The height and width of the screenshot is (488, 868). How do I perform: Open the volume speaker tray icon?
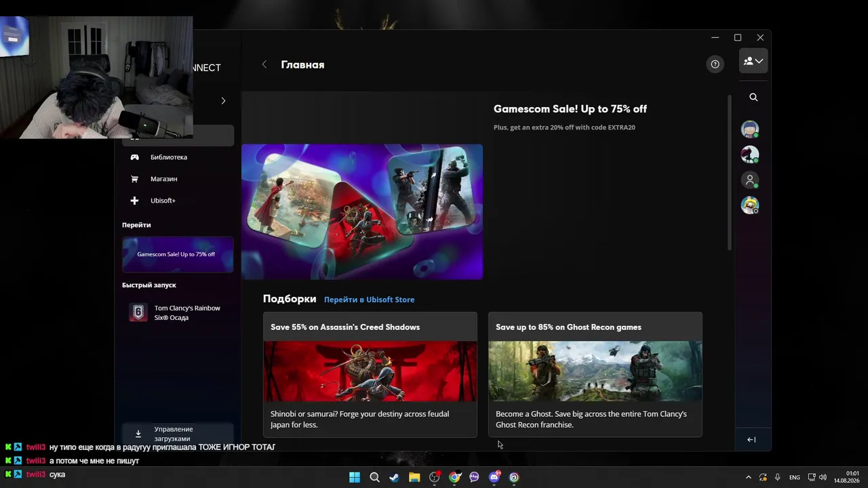tap(823, 477)
